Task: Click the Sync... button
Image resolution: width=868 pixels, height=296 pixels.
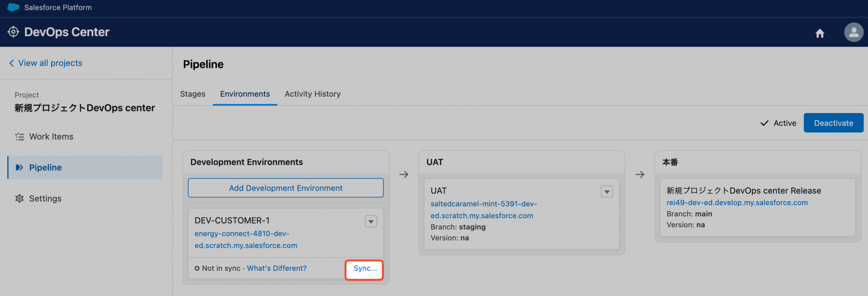Action: pyautogui.click(x=364, y=268)
